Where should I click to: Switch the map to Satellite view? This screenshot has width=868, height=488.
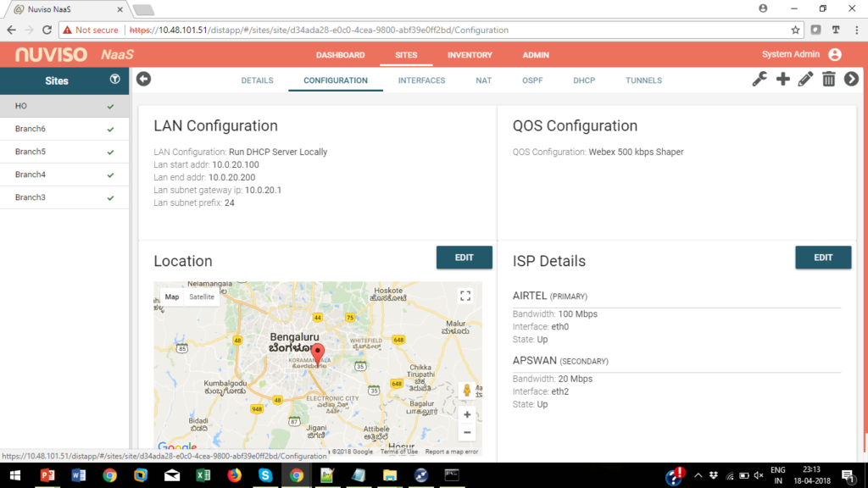tap(202, 297)
